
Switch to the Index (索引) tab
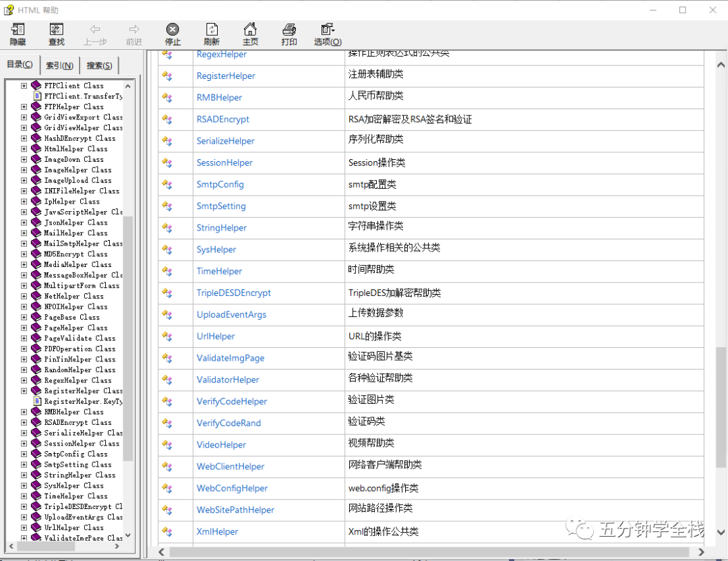(x=59, y=65)
